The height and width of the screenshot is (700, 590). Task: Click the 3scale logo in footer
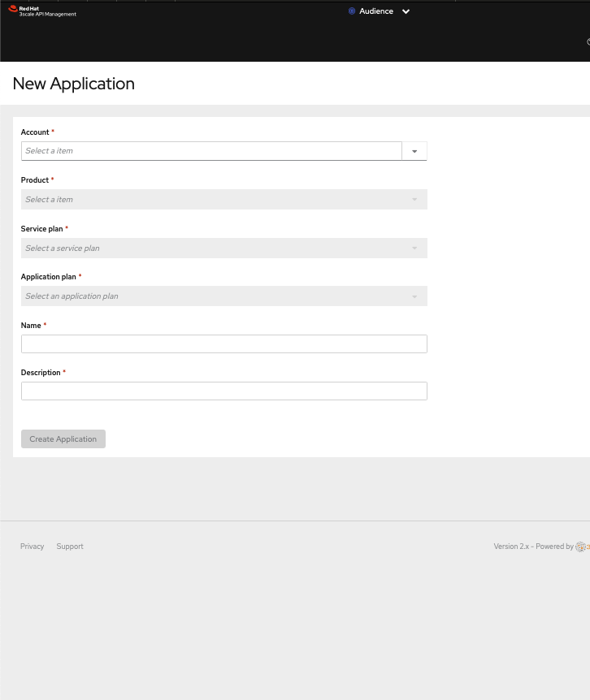pos(582,547)
